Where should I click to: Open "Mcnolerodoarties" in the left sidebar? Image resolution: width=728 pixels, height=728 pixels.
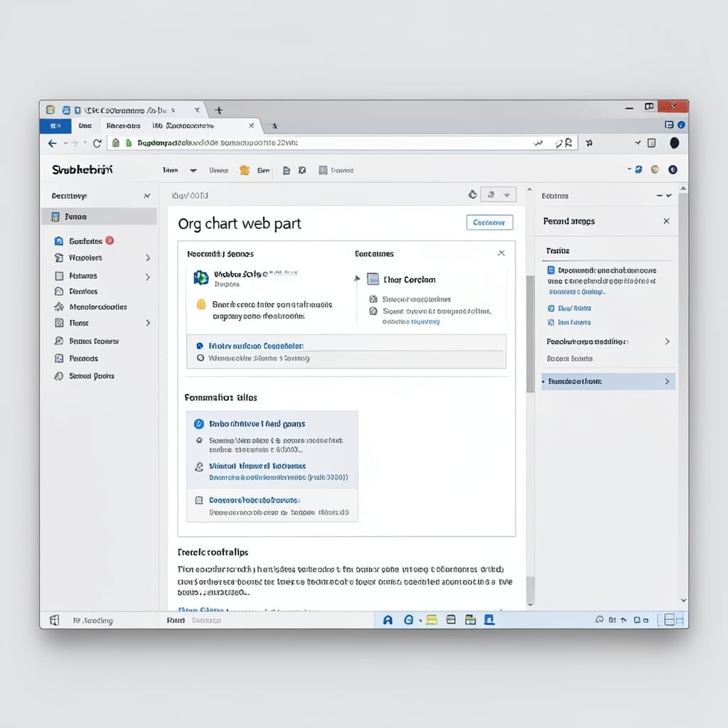click(98, 306)
